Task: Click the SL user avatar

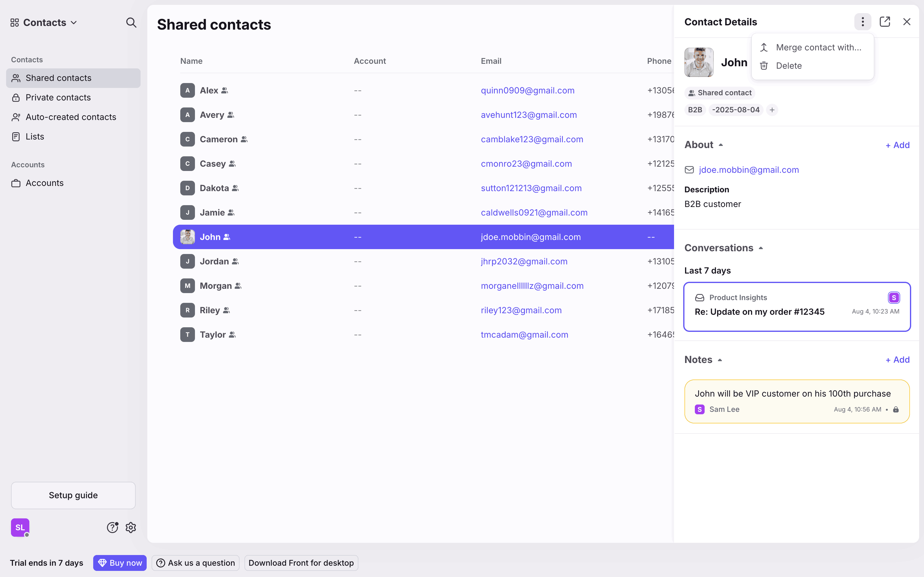Action: 20,528
